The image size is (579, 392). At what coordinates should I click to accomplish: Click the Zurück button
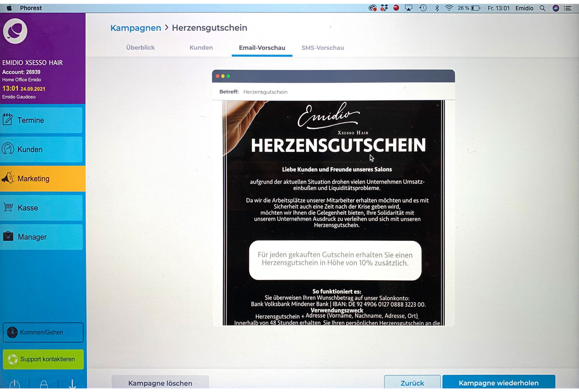click(x=412, y=383)
